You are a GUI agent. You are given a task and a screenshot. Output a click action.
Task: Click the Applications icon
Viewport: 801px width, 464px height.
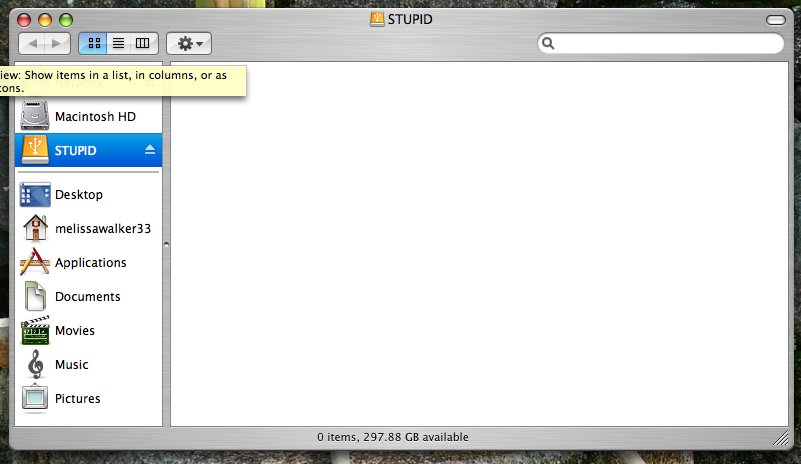(35, 262)
